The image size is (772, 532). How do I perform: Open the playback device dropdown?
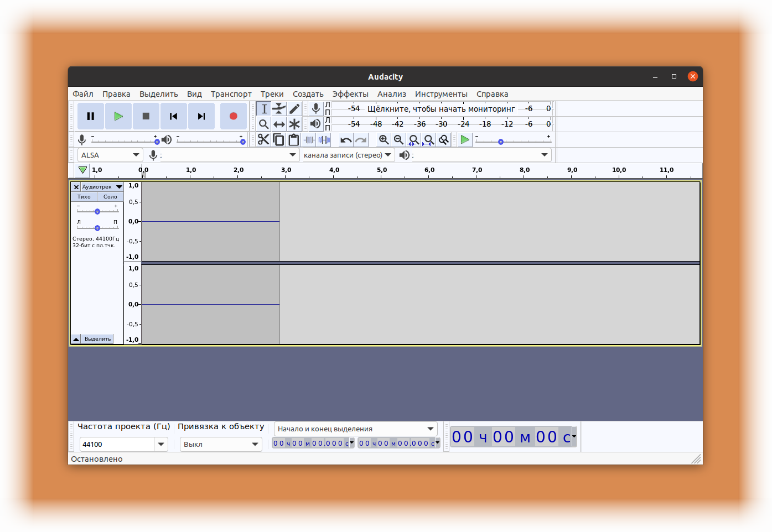pyautogui.click(x=481, y=155)
